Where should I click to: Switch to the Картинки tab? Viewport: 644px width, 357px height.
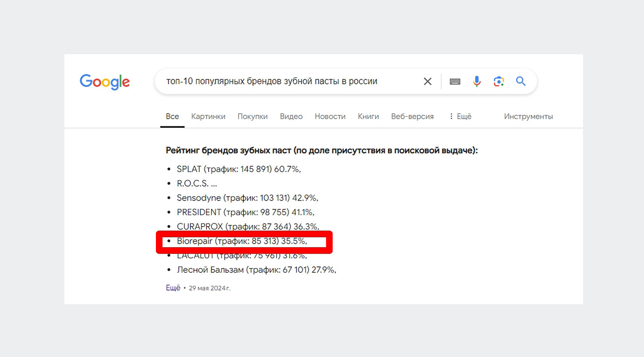[208, 116]
